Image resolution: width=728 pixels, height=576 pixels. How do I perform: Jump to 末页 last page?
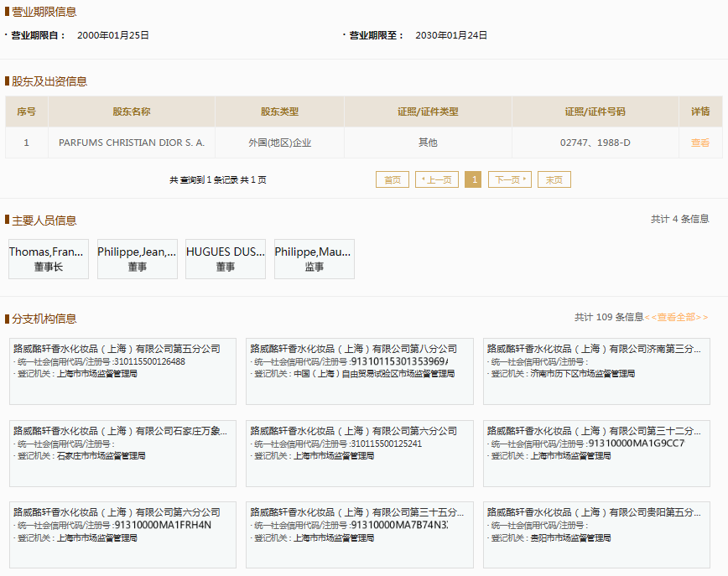point(554,179)
